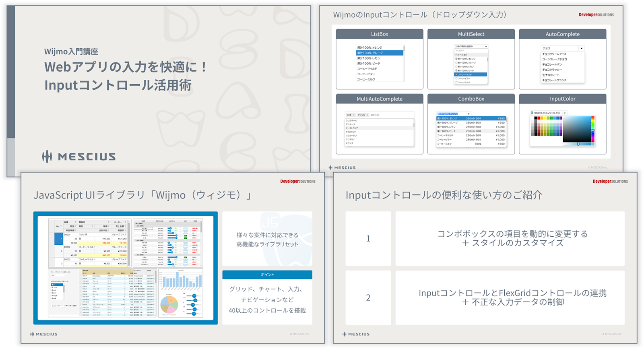Image resolution: width=644 pixels, height=349 pixels.
Task: Click Developer Solutions logo on the JavaScript UI library slide
Action: (x=298, y=182)
